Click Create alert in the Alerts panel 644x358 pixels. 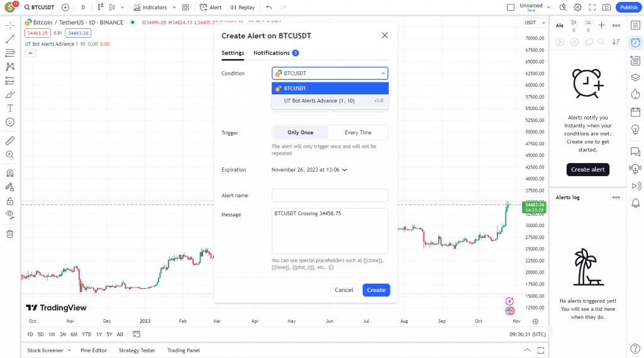[588, 169]
